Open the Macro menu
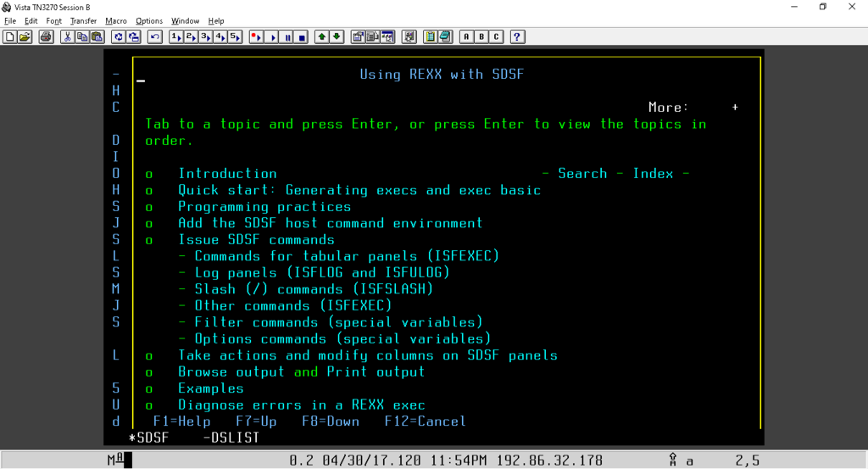Image resolution: width=868 pixels, height=469 pixels. coord(115,20)
